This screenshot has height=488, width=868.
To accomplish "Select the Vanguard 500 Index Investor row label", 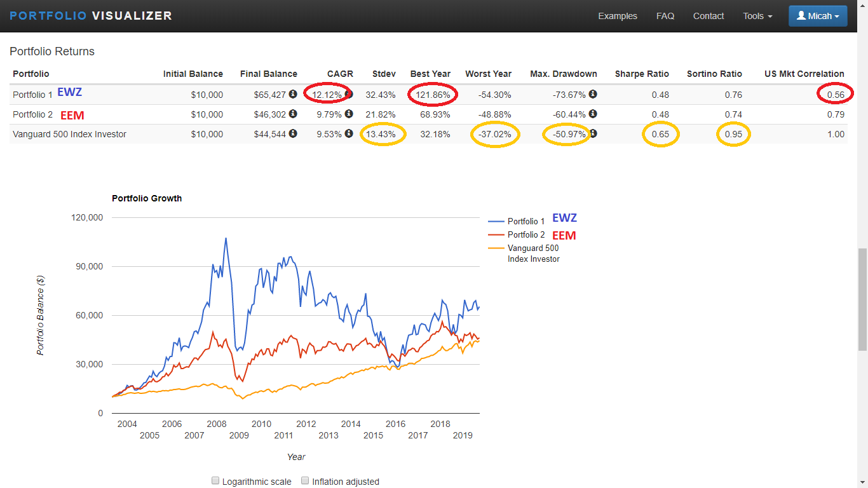I will tap(69, 134).
